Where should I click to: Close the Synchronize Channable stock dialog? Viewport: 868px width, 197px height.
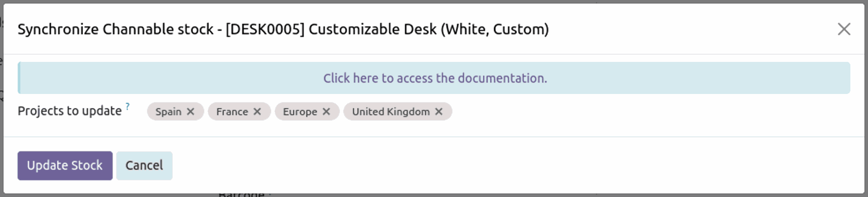844,29
